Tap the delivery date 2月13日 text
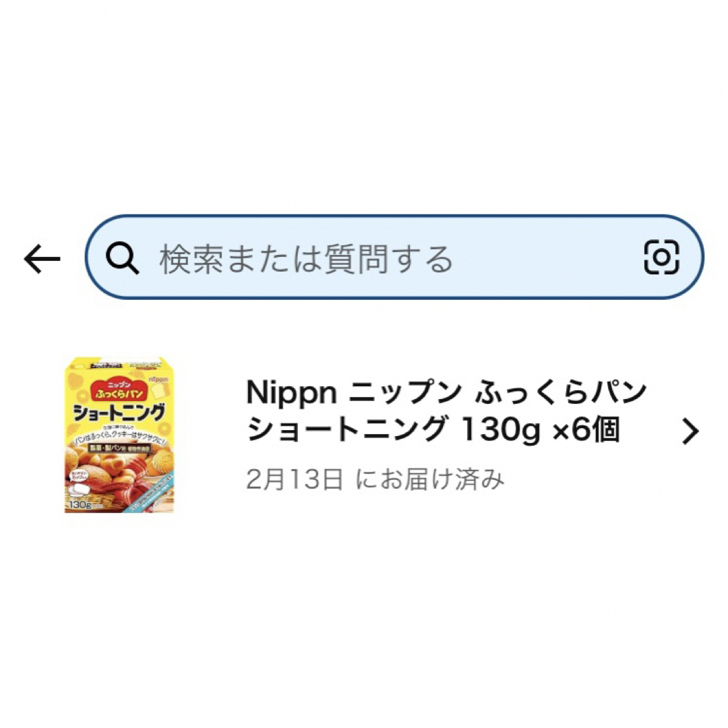This screenshot has width=728, height=728. tap(295, 479)
